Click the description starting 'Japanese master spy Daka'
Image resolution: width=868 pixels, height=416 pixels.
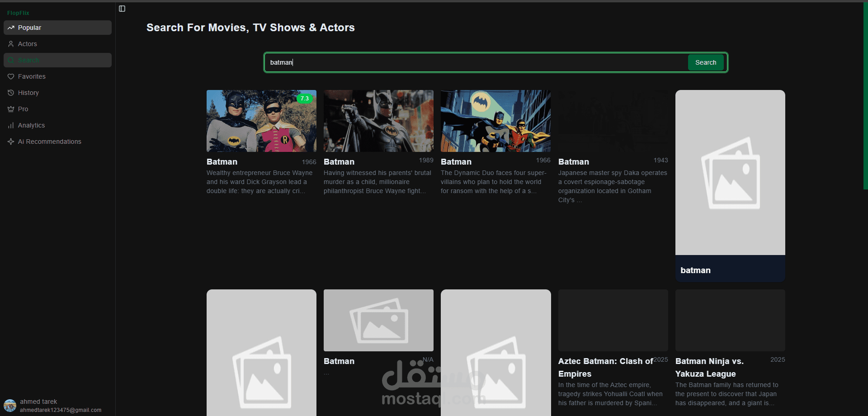point(613,186)
